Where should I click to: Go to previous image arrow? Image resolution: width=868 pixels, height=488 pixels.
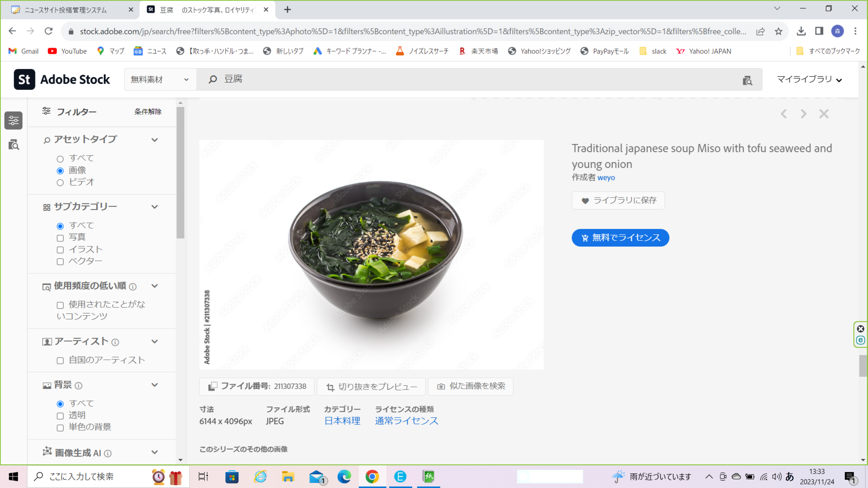(x=783, y=114)
